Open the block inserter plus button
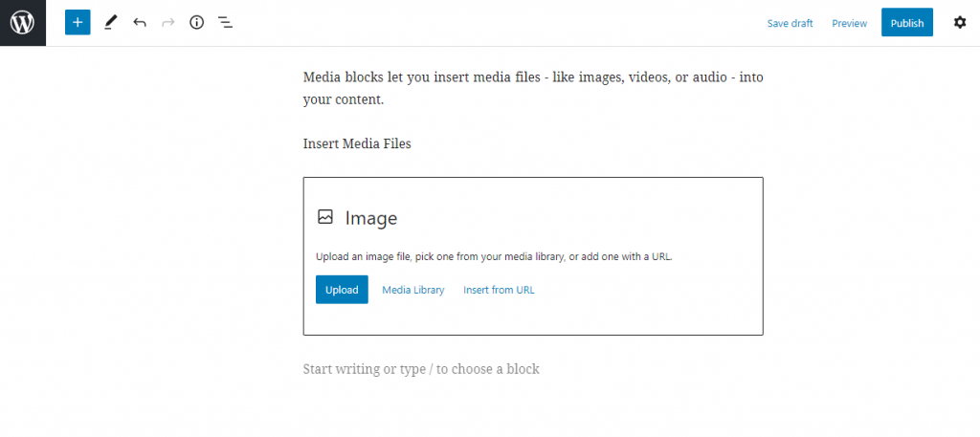 point(78,23)
